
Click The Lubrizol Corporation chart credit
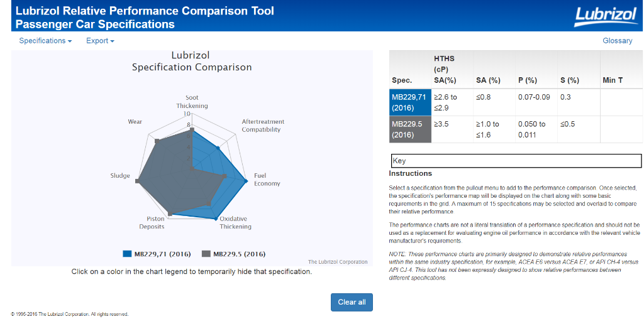(338, 262)
